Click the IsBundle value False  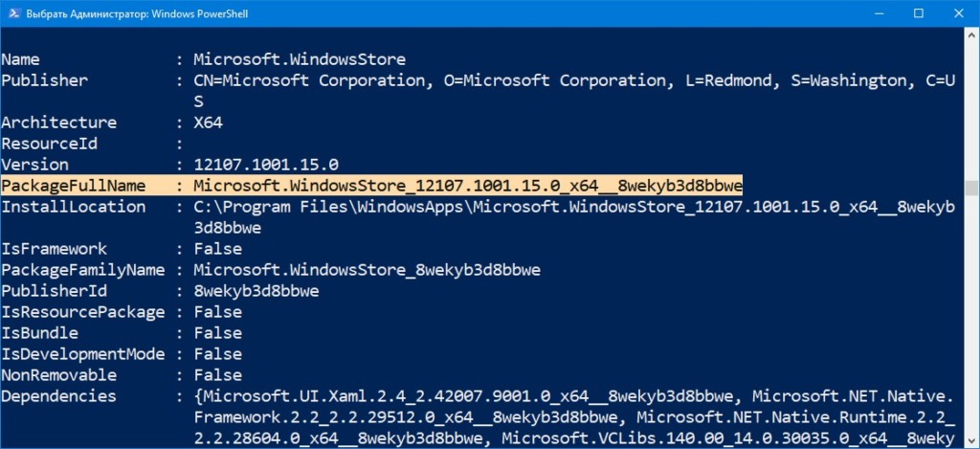(218, 333)
